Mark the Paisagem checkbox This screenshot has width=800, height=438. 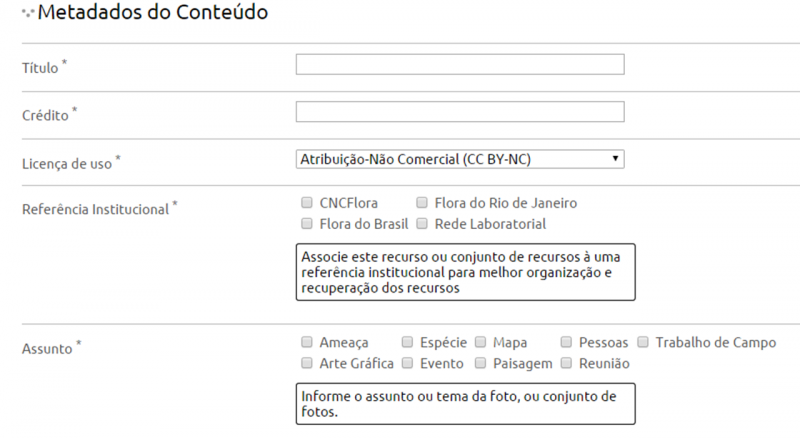point(481,363)
